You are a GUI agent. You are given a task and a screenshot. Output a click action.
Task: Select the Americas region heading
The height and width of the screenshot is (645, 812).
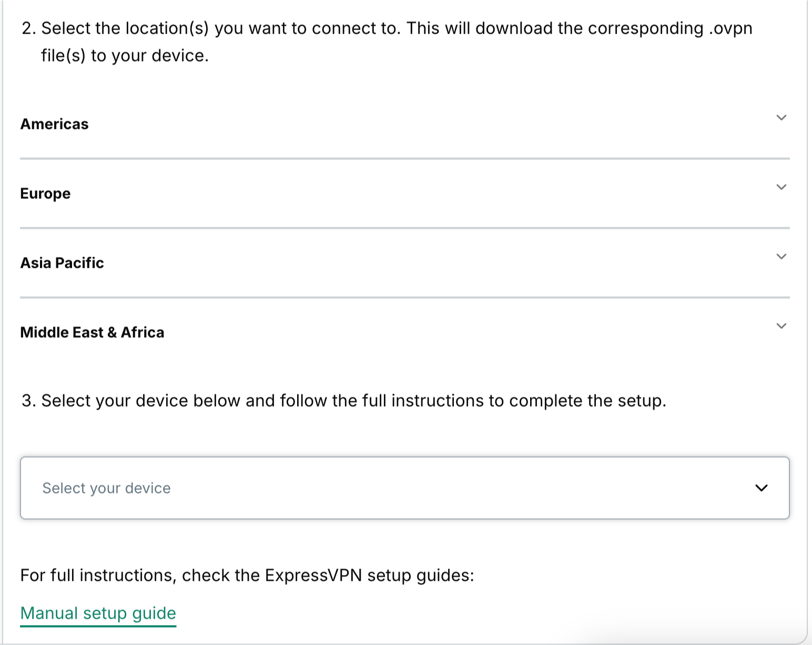click(54, 124)
